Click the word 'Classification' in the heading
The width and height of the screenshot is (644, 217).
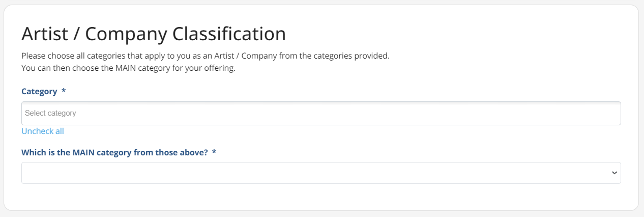point(229,34)
